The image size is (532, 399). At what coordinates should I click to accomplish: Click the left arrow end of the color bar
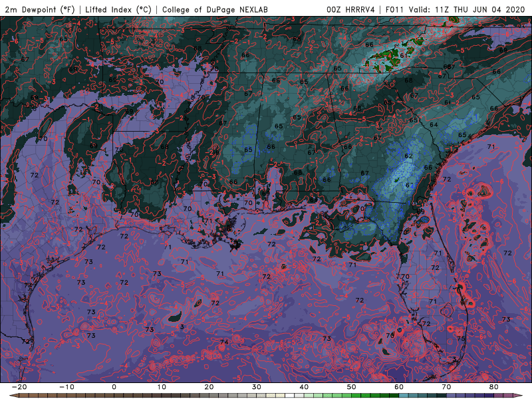point(13,395)
